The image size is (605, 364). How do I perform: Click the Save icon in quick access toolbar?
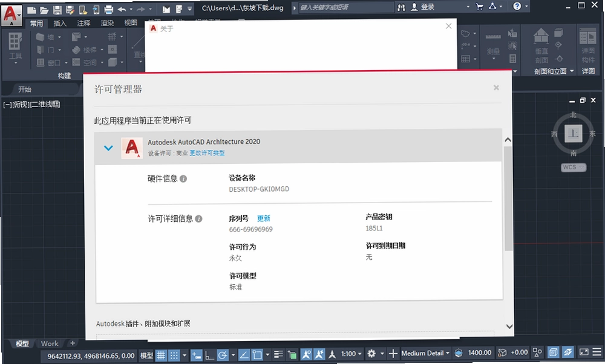[x=57, y=10]
